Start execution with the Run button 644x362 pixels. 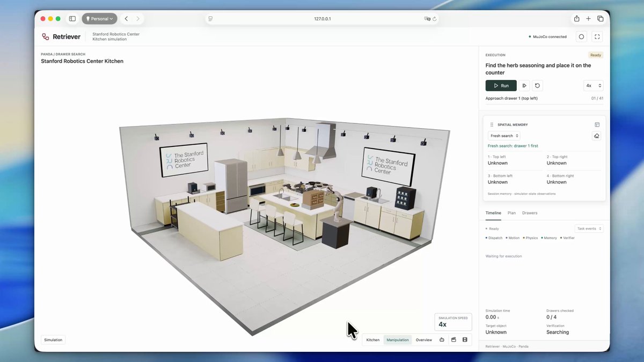pos(501,86)
